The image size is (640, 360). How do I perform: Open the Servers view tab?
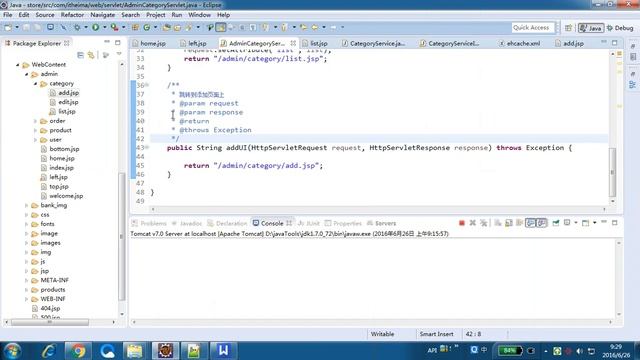pyautogui.click(x=381, y=223)
